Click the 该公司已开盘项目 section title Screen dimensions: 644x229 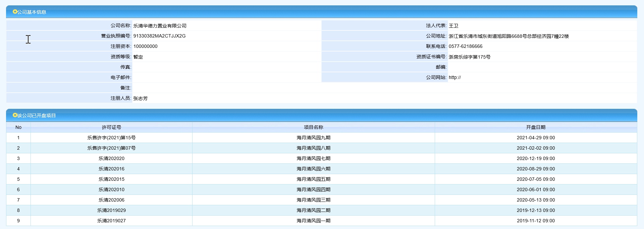[37, 116]
